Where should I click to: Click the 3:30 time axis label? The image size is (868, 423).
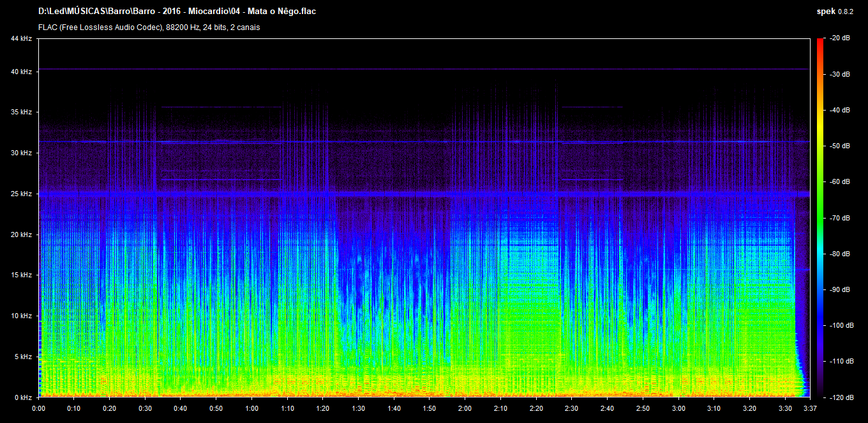click(785, 408)
